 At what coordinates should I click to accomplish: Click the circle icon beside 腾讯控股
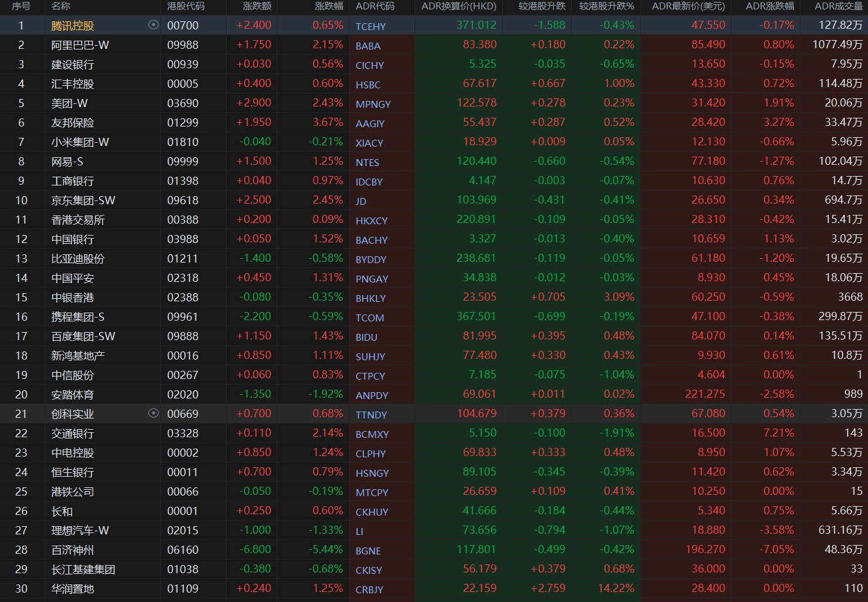153,25
